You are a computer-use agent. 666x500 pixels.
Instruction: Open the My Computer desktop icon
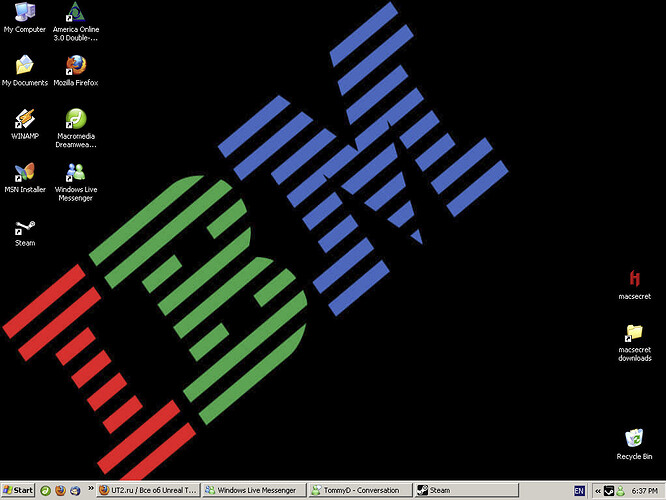pyautogui.click(x=24, y=14)
